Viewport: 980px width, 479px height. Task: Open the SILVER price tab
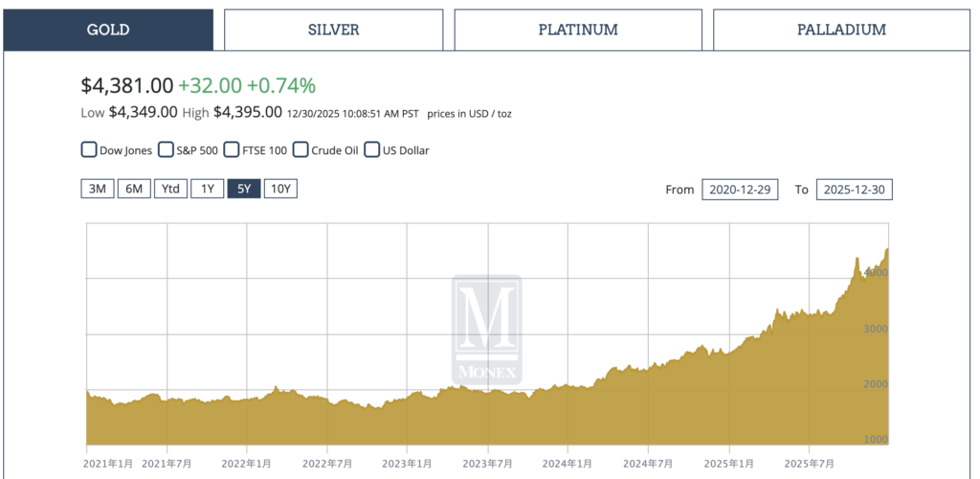coord(334,30)
